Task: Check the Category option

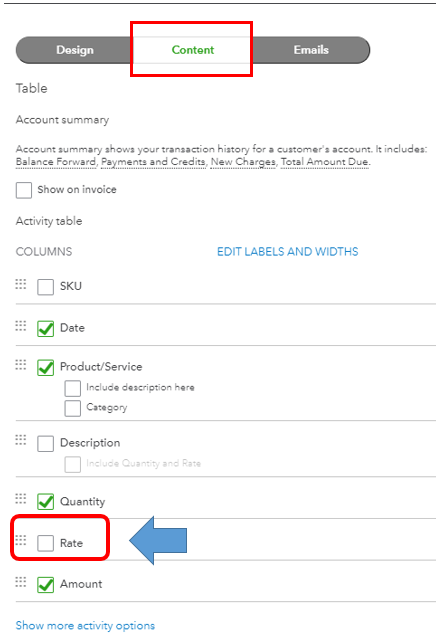Action: (x=72, y=408)
